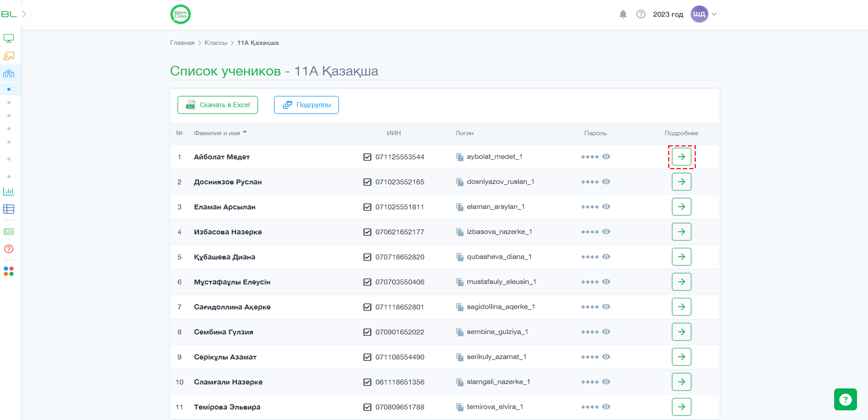Open the table schedule sidebar icon
This screenshot has width=868, height=420.
pos(8,209)
